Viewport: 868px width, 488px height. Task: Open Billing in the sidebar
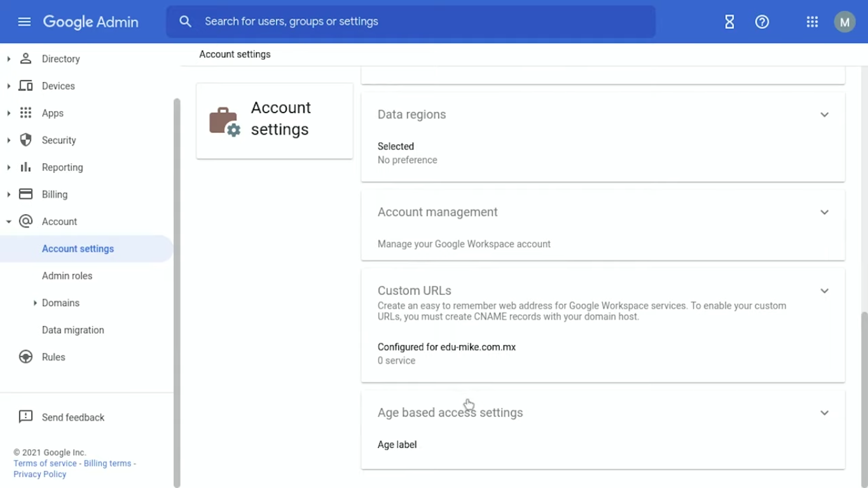point(54,194)
